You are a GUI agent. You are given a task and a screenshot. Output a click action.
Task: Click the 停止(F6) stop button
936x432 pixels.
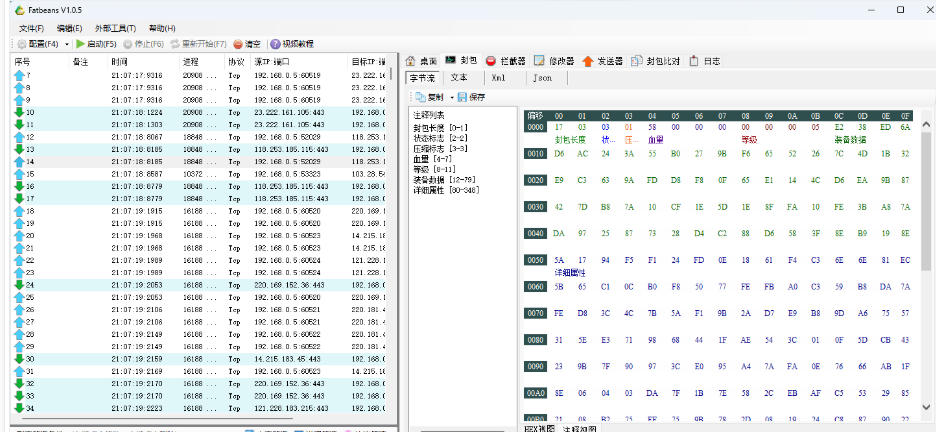pos(143,44)
